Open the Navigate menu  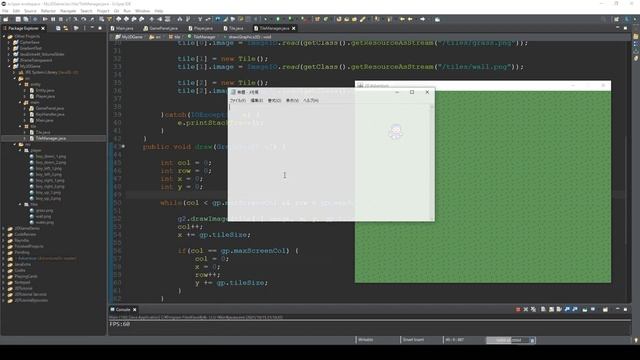tap(68, 11)
